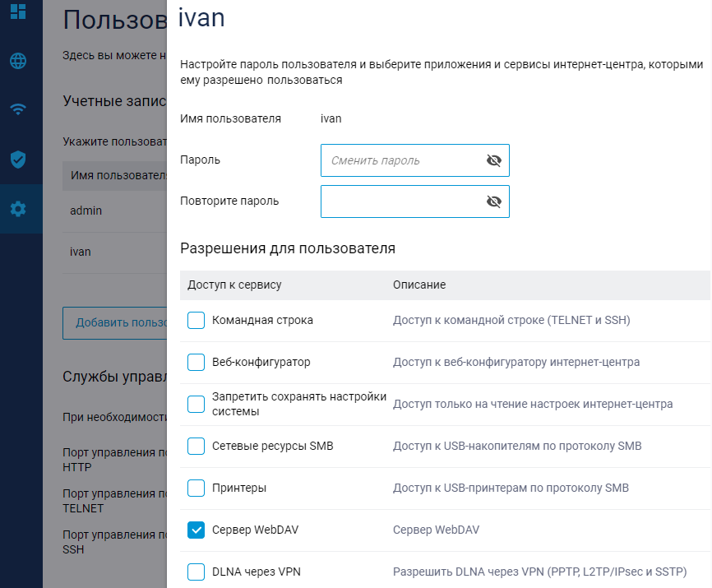
Task: Open the settings gear sidebar icon
Action: click(18, 209)
